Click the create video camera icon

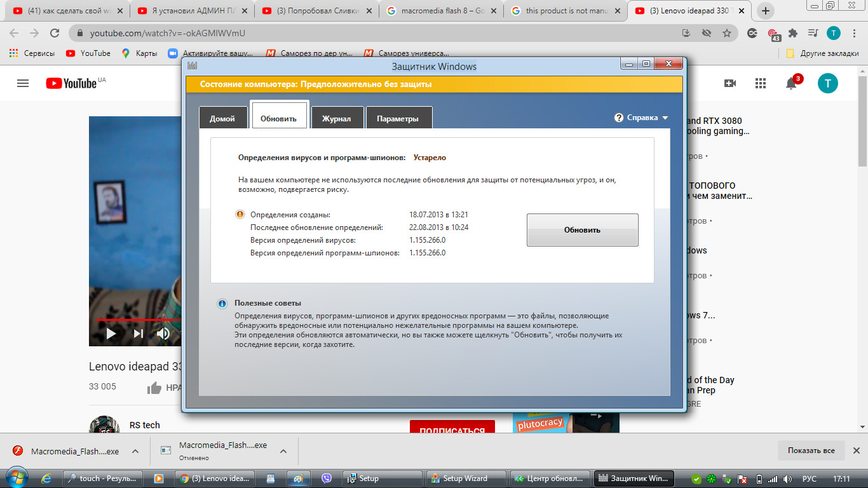point(729,83)
